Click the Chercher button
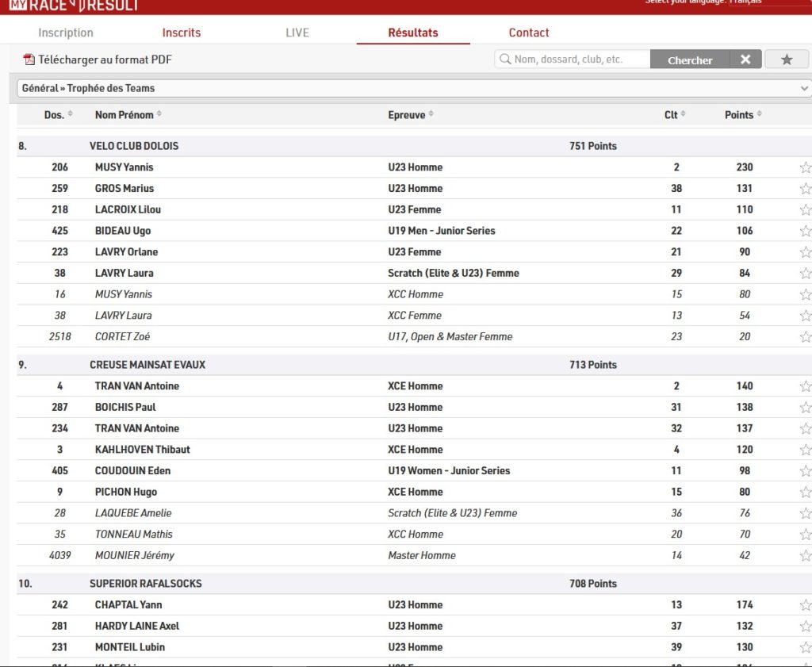The width and height of the screenshot is (812, 667). [690, 59]
